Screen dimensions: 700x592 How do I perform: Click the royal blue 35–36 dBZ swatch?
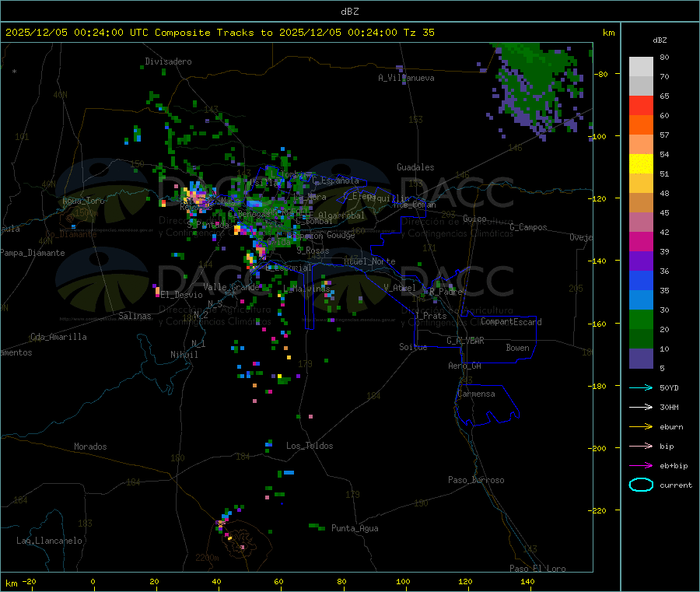[x=641, y=280]
